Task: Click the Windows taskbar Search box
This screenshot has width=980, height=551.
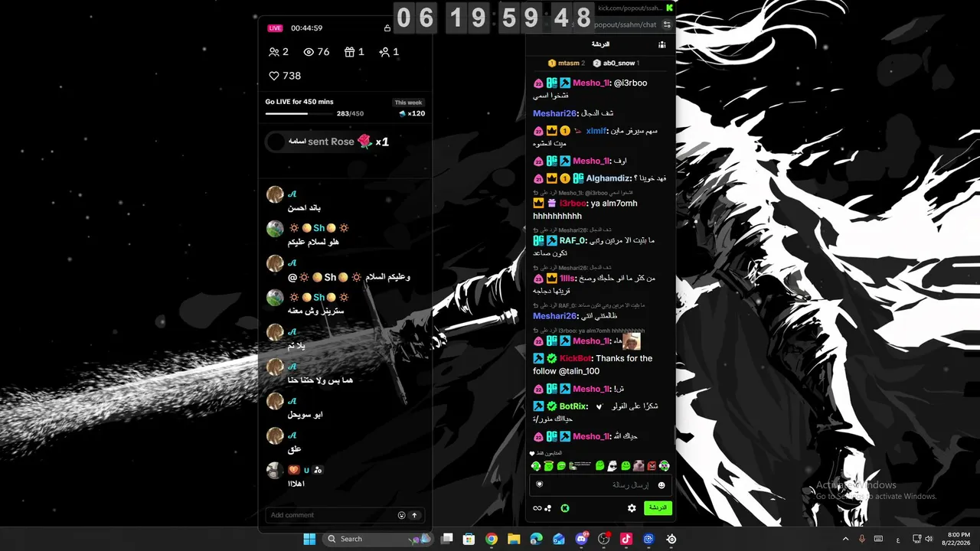Action: 379,539
